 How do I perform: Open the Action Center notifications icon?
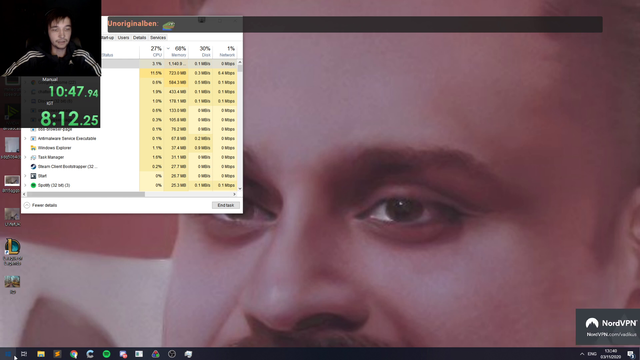pyautogui.click(x=631, y=354)
